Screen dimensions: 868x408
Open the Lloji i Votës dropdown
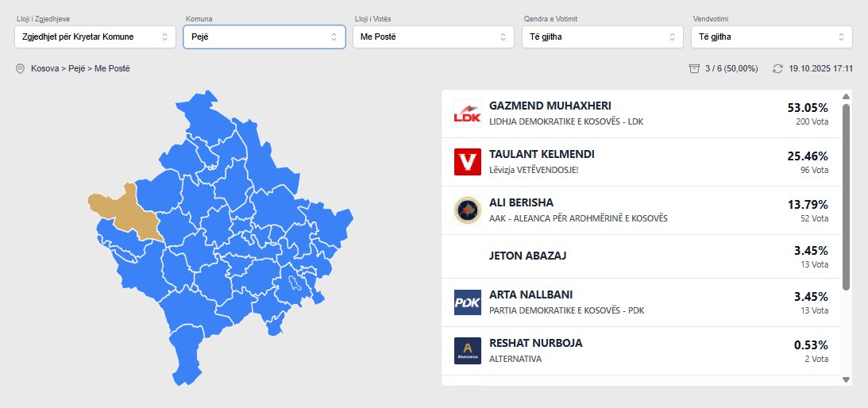click(x=433, y=37)
